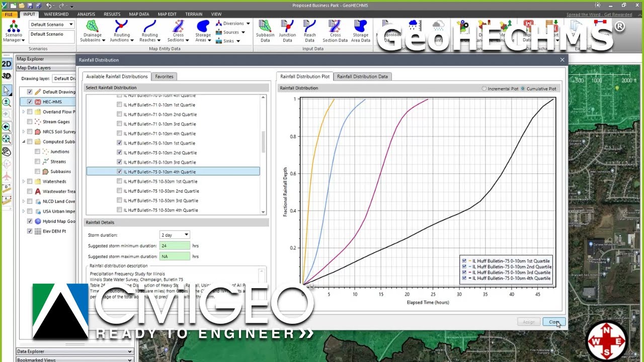This screenshot has width=644, height=362.
Task: Open Junction Data
Action: click(x=287, y=32)
